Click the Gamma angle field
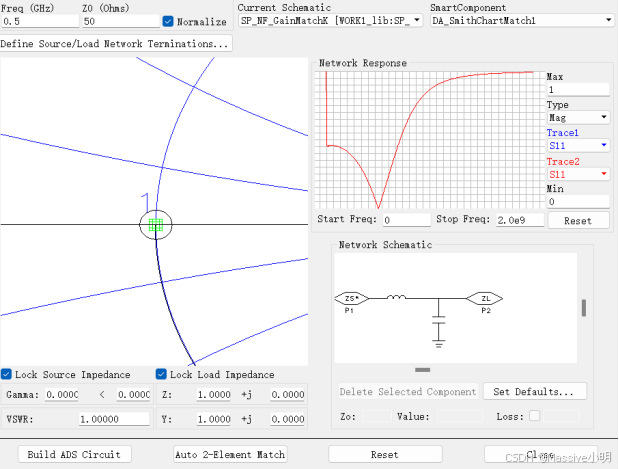 pos(133,394)
